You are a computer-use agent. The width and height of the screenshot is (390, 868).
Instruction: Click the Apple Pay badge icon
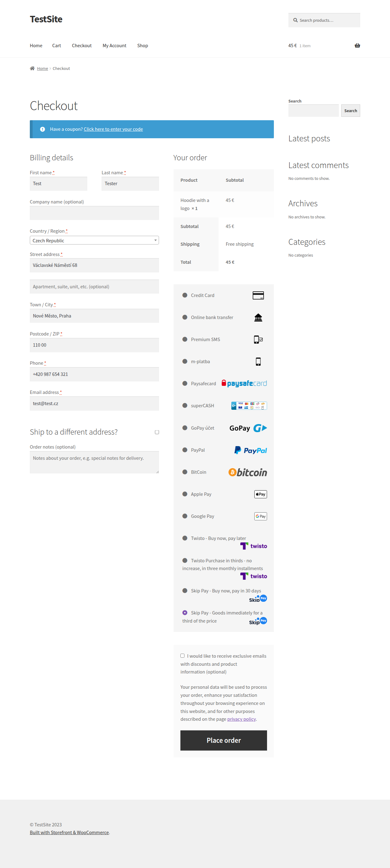click(x=261, y=494)
